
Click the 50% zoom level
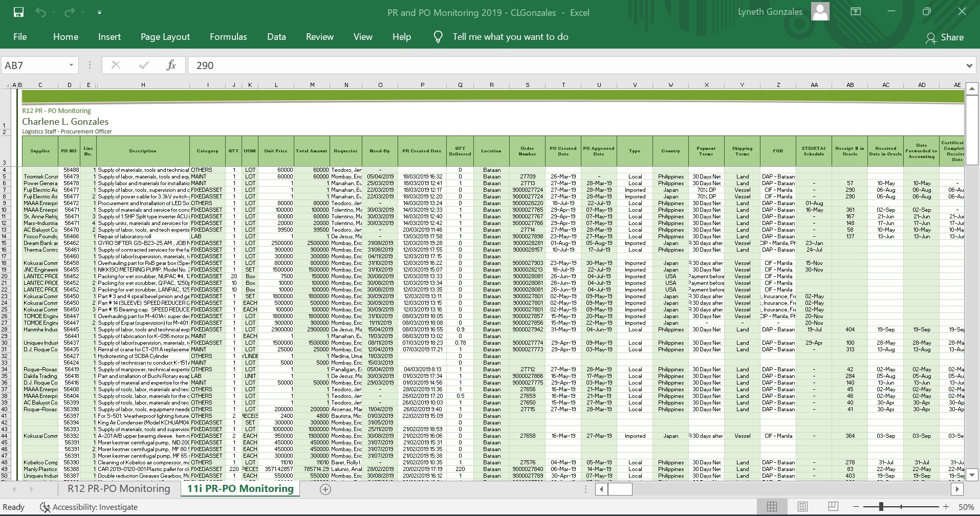point(966,507)
